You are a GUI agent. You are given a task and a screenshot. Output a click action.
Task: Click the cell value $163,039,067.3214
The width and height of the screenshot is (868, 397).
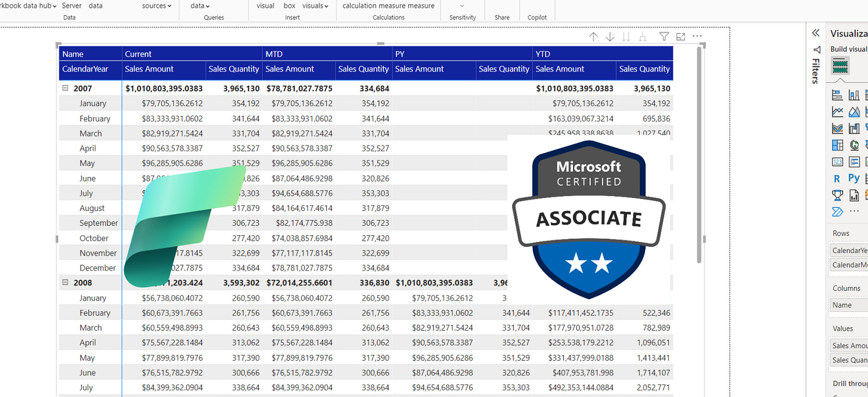581,119
